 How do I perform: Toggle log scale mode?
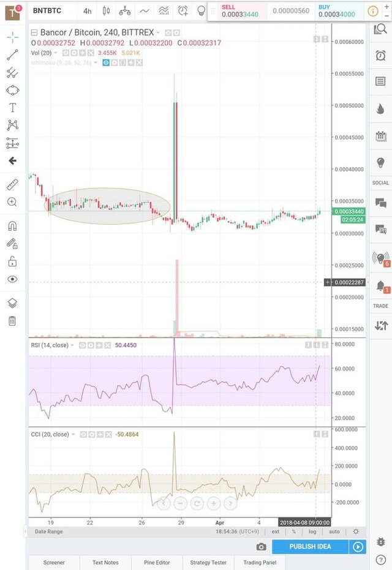(312, 531)
